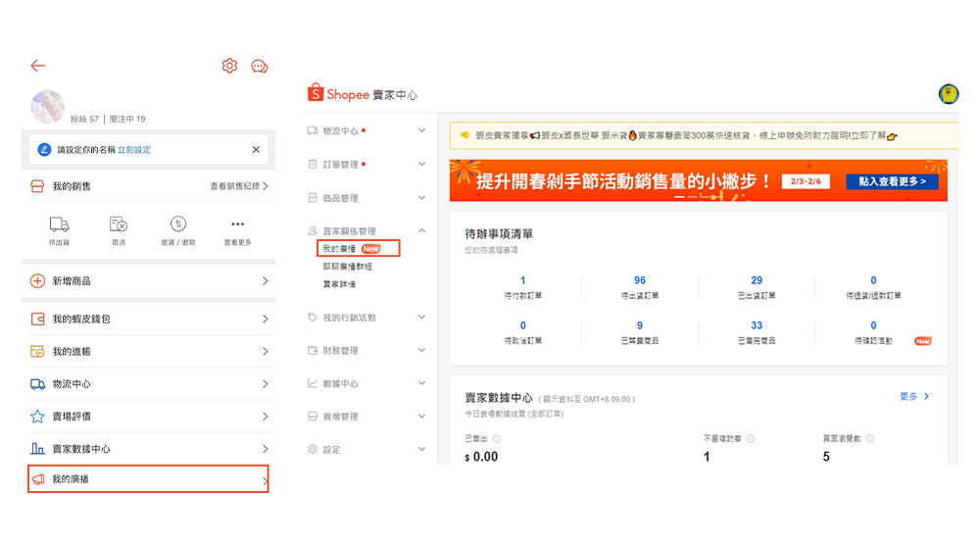The width and height of the screenshot is (980, 545).
Task: Dismiss the 請設定你的名稱 notice
Action: (x=256, y=150)
